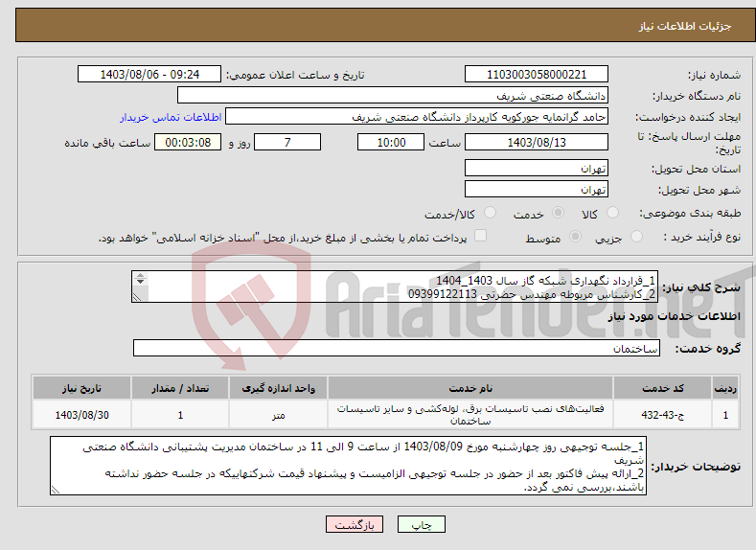Open اطلاعات تماس خریدار link
Viewport: 756px width, 550px height.
171,117
